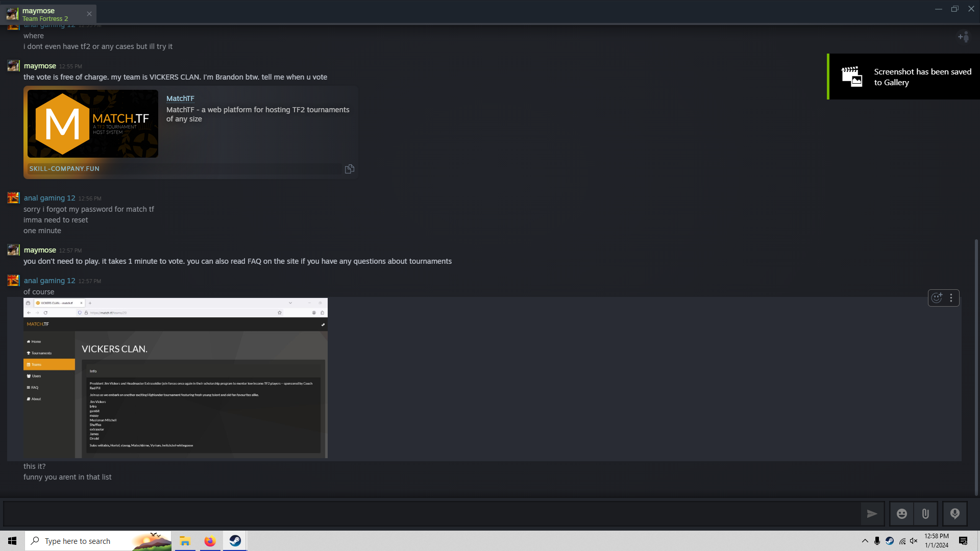980x551 pixels.
Task: Add a reaction to the 'of course' message
Action: [937, 298]
